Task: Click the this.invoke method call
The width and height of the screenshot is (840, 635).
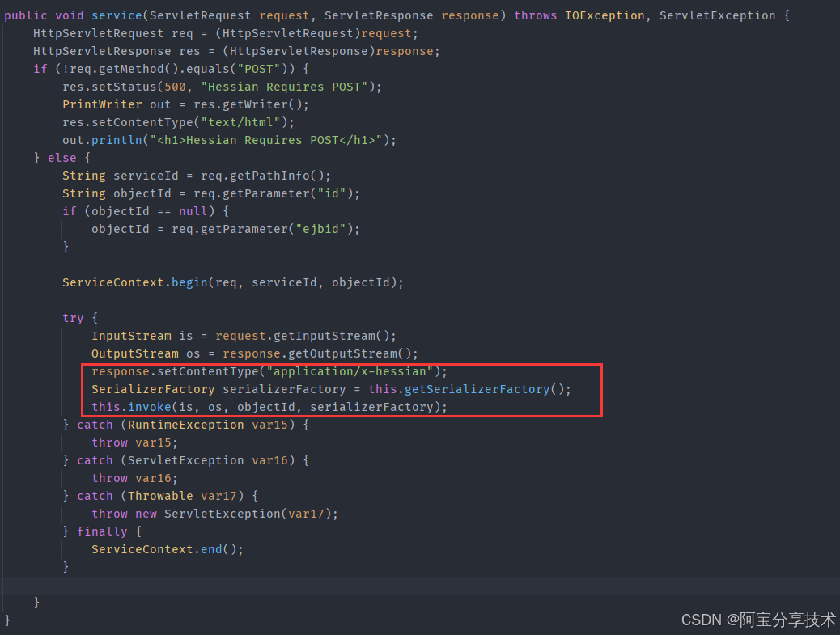Action: click(269, 407)
